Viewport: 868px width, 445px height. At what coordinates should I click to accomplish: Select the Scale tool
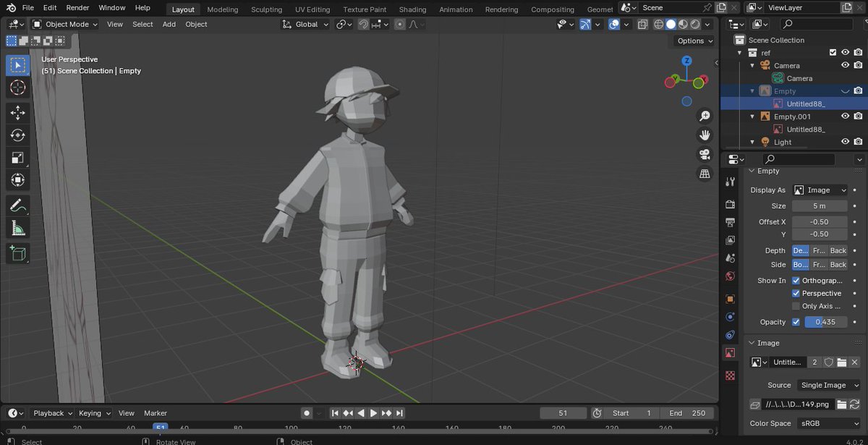click(x=18, y=158)
